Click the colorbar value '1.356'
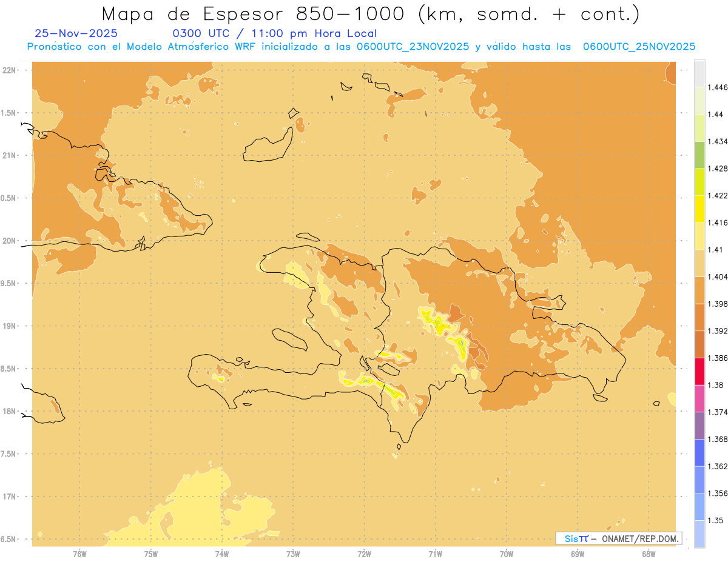The width and height of the screenshot is (728, 562). (719, 493)
